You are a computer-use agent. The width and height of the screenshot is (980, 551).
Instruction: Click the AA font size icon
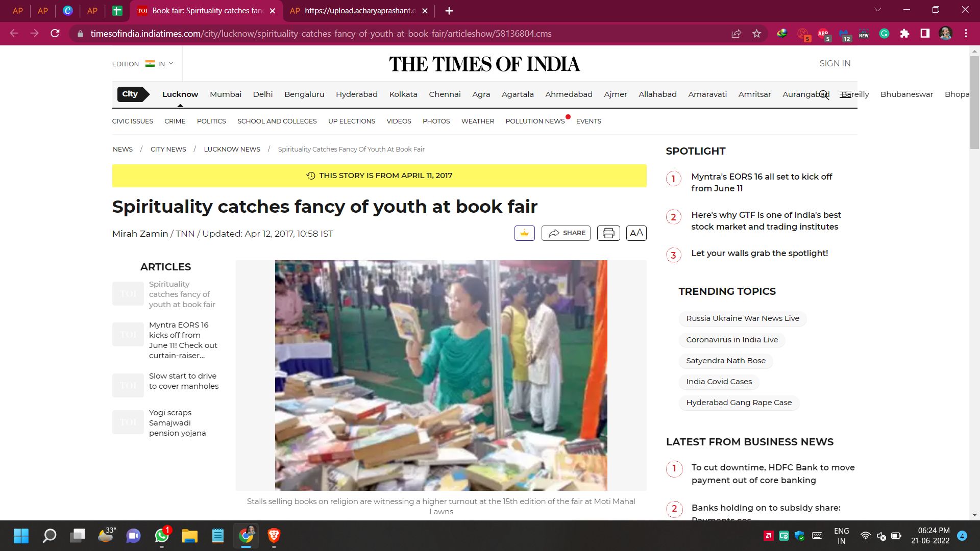click(636, 233)
